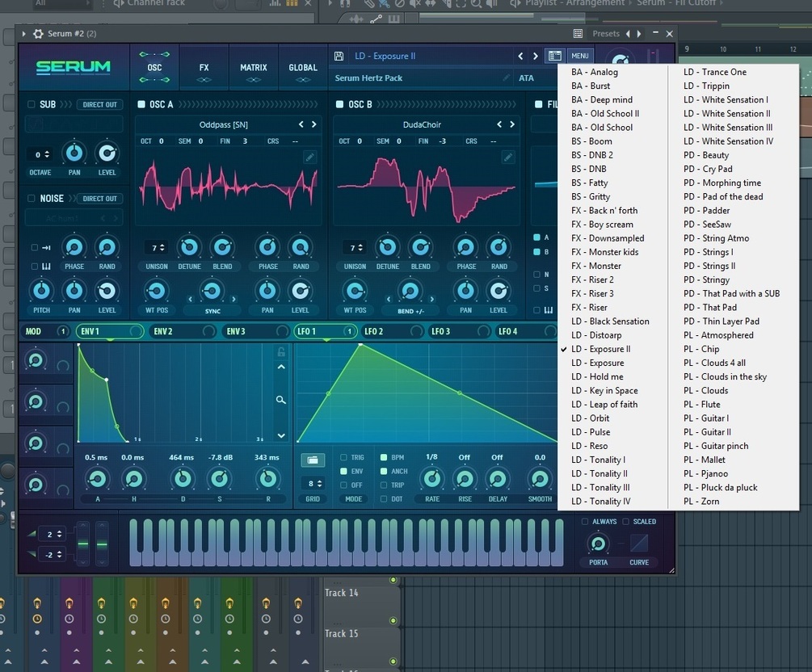This screenshot has width=812, height=672.
Task: Switch to the MATRIX tab
Action: [x=254, y=68]
